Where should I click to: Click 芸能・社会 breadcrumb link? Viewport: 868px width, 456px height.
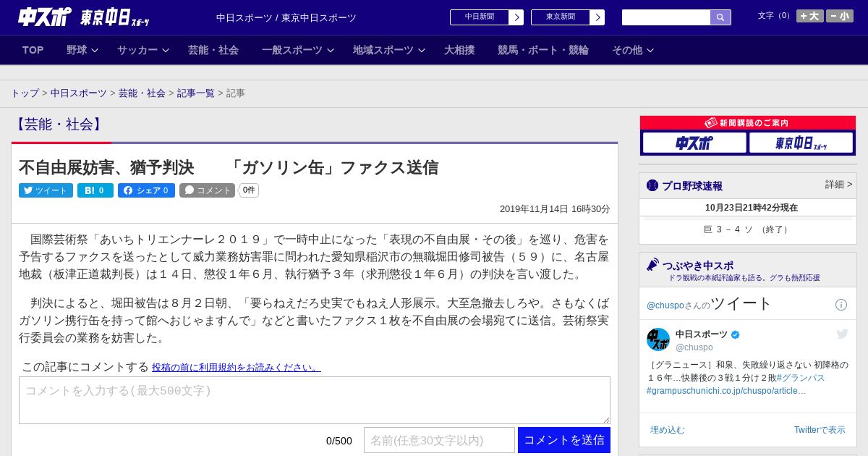pos(142,93)
